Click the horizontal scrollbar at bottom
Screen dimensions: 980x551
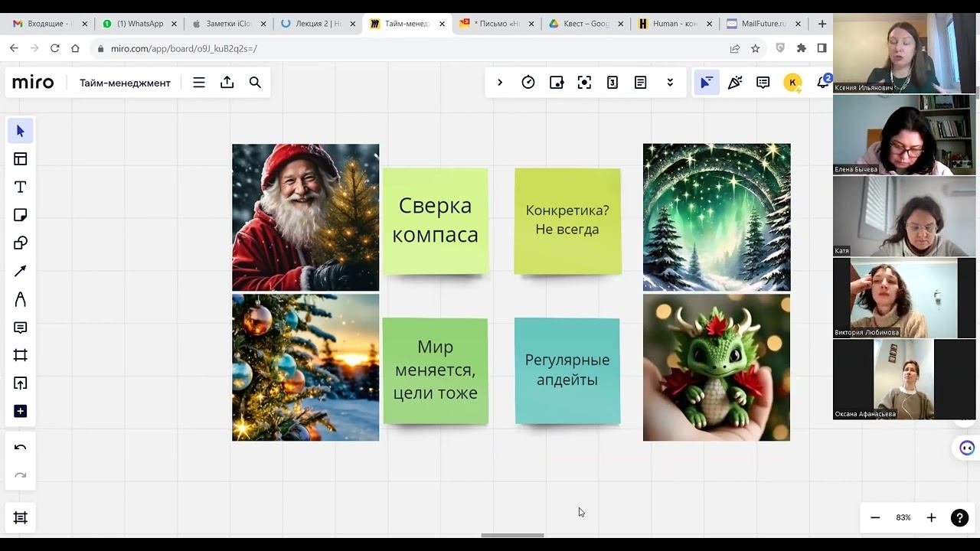[x=512, y=535]
